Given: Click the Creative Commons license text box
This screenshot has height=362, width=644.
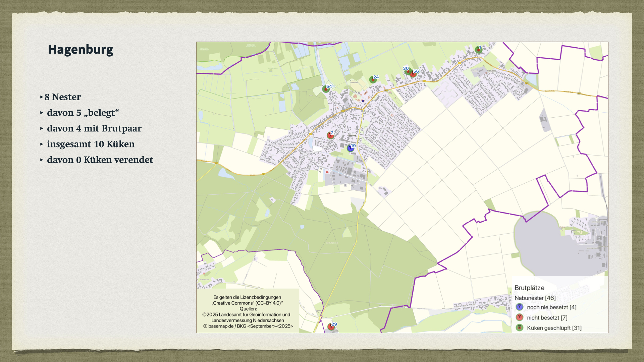Looking at the screenshot, I should click(x=248, y=311).
